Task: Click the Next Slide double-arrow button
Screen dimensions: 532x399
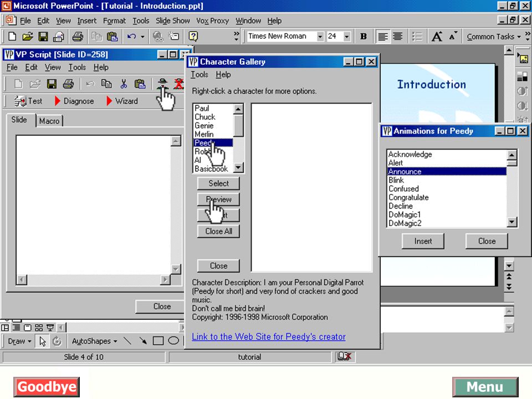Action: pos(509,286)
